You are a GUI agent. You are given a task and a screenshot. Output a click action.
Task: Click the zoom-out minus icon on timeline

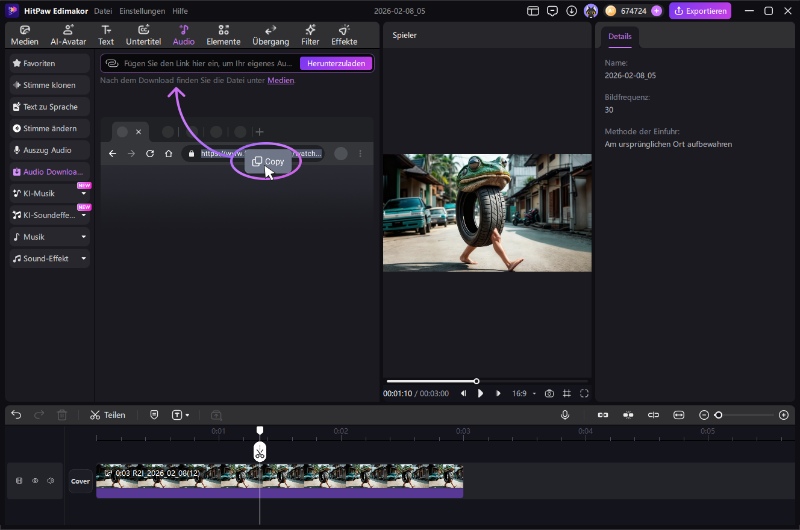click(x=704, y=414)
